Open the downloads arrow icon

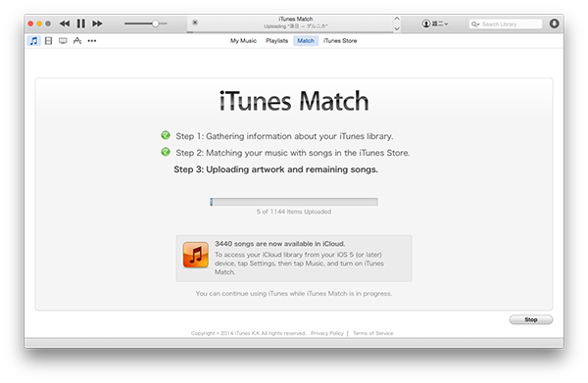pos(555,24)
